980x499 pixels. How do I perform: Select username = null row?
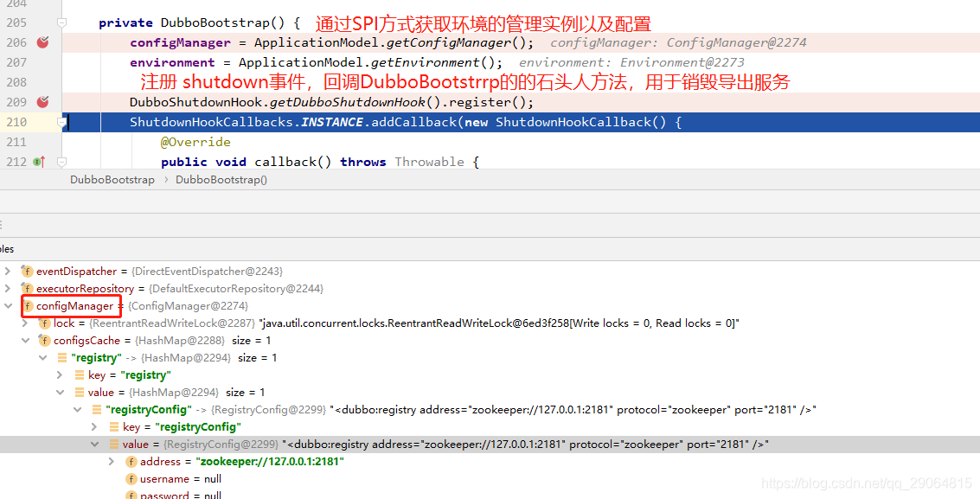[490, 479]
